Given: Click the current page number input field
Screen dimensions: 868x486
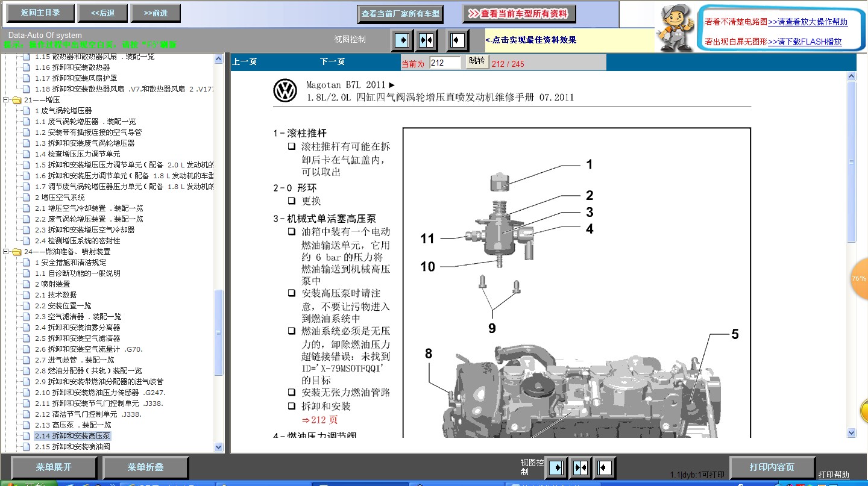Looking at the screenshot, I should tap(445, 63).
